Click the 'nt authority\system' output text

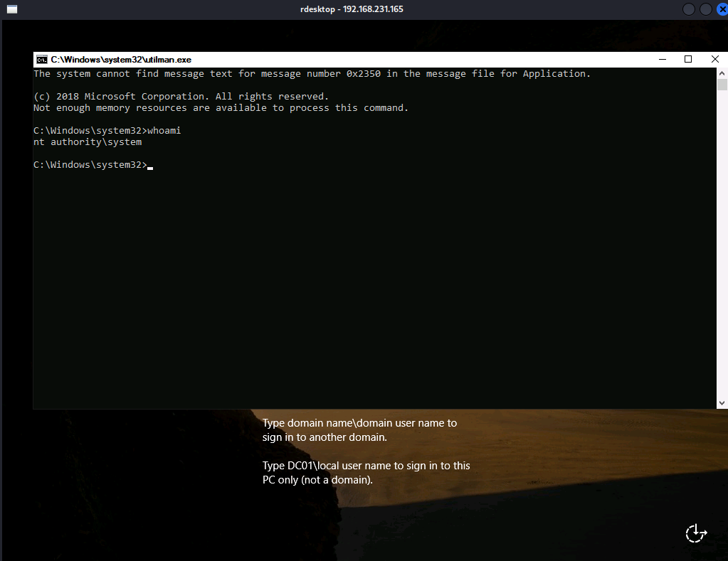point(88,142)
